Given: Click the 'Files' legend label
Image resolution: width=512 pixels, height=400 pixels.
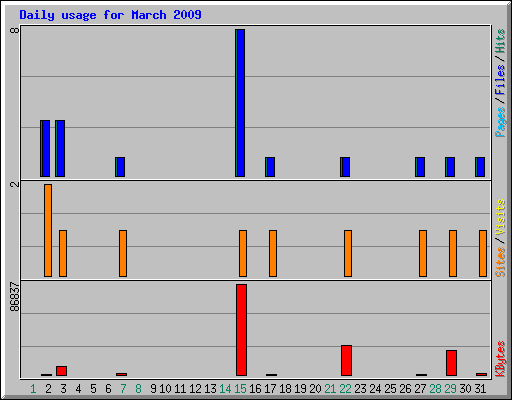Looking at the screenshot, I should click(500, 79).
